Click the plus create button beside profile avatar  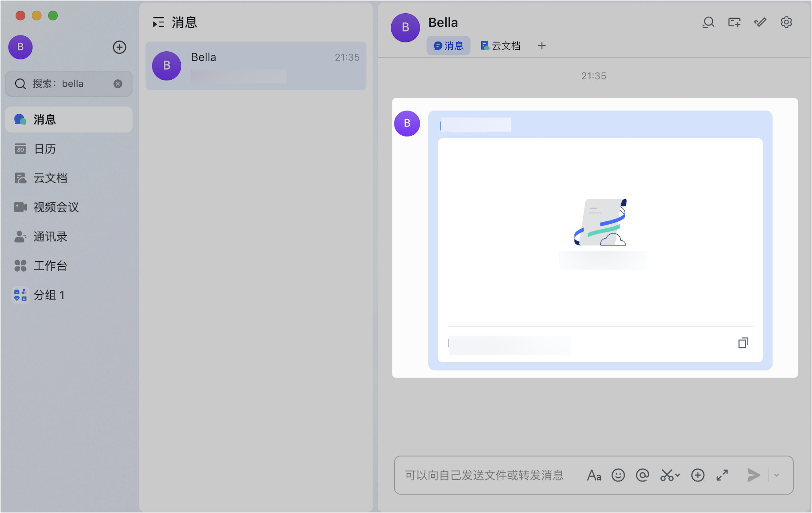(x=119, y=47)
